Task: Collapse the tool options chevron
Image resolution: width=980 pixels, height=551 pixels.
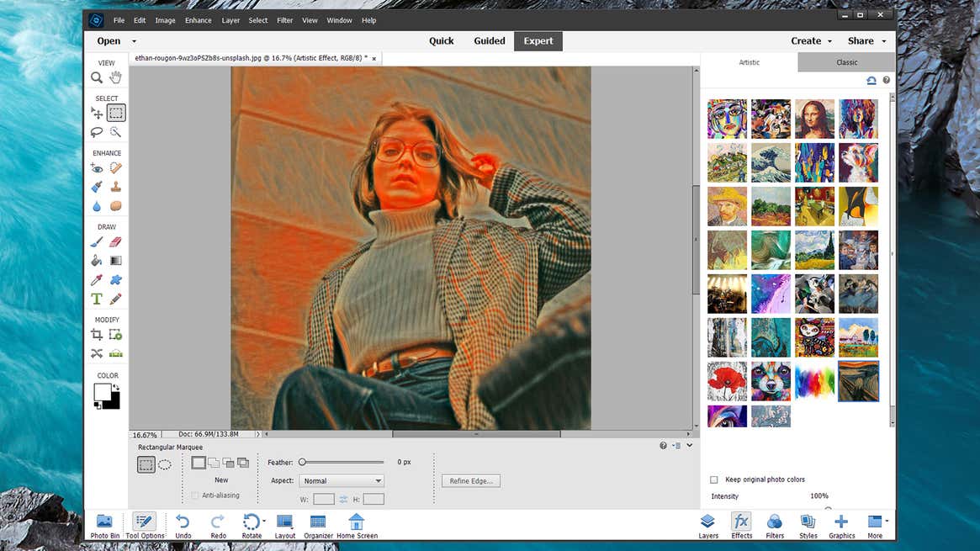Action: (690, 445)
